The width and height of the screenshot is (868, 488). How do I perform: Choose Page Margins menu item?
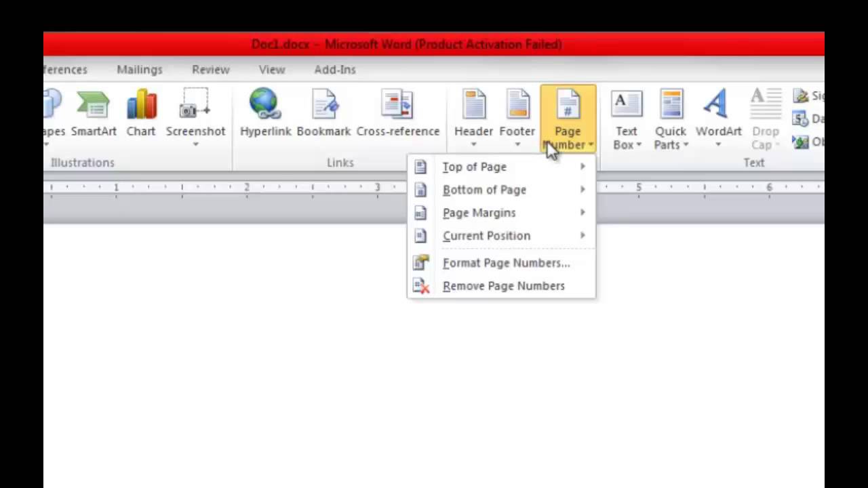coord(501,213)
